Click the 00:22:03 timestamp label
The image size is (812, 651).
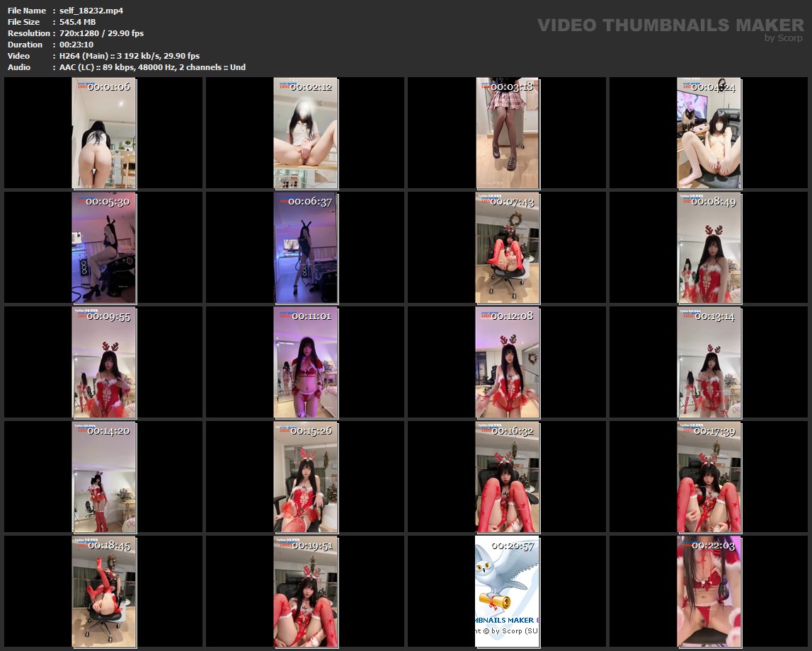714,546
